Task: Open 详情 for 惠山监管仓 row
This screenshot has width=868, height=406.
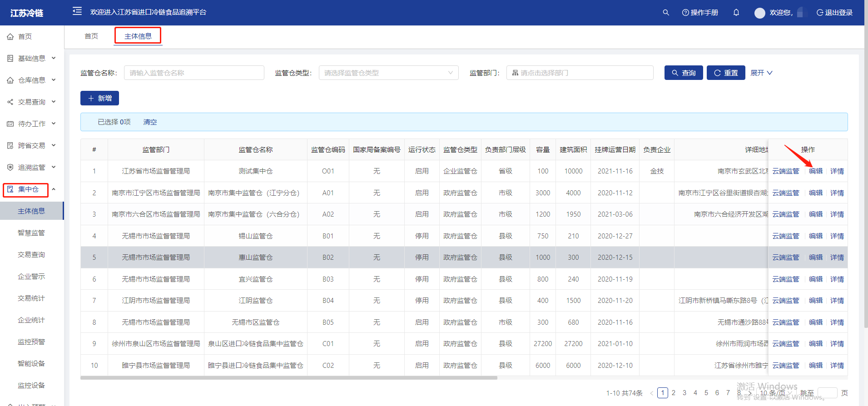Action: (x=837, y=257)
